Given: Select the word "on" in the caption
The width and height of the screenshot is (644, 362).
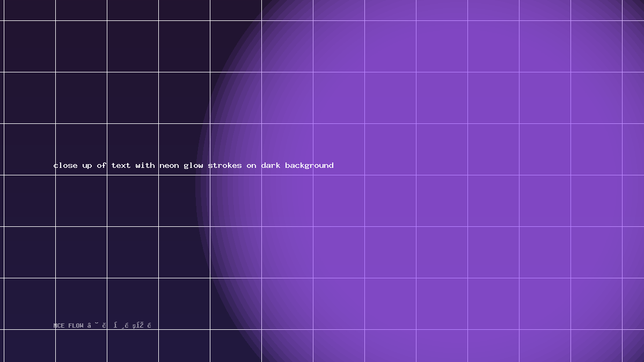Looking at the screenshot, I should click(x=251, y=165).
